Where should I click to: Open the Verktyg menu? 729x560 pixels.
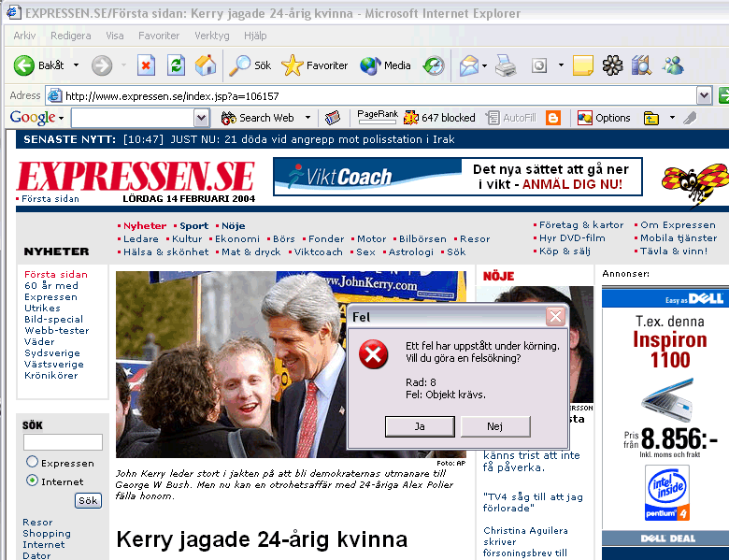tap(212, 36)
